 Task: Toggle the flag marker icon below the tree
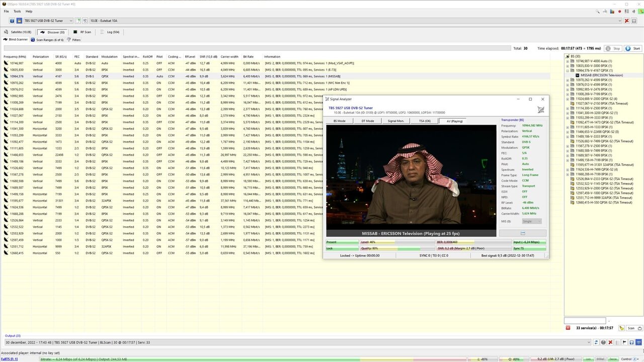coord(624,343)
